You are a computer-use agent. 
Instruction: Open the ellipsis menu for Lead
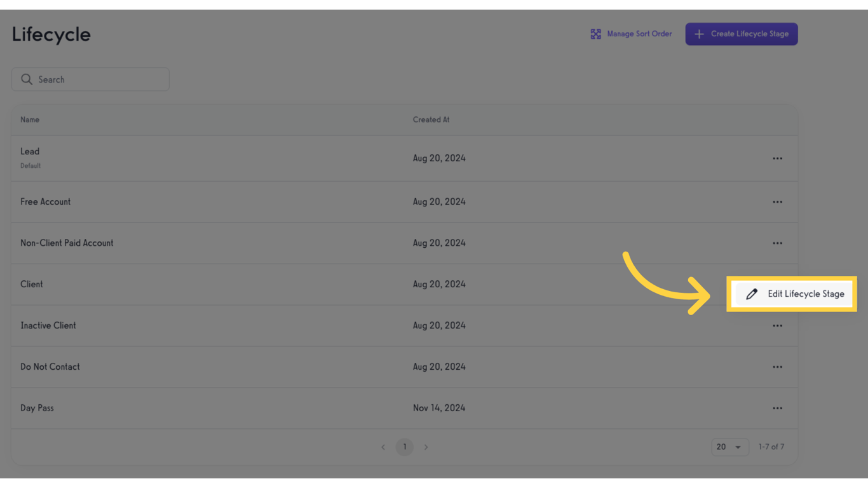(777, 158)
